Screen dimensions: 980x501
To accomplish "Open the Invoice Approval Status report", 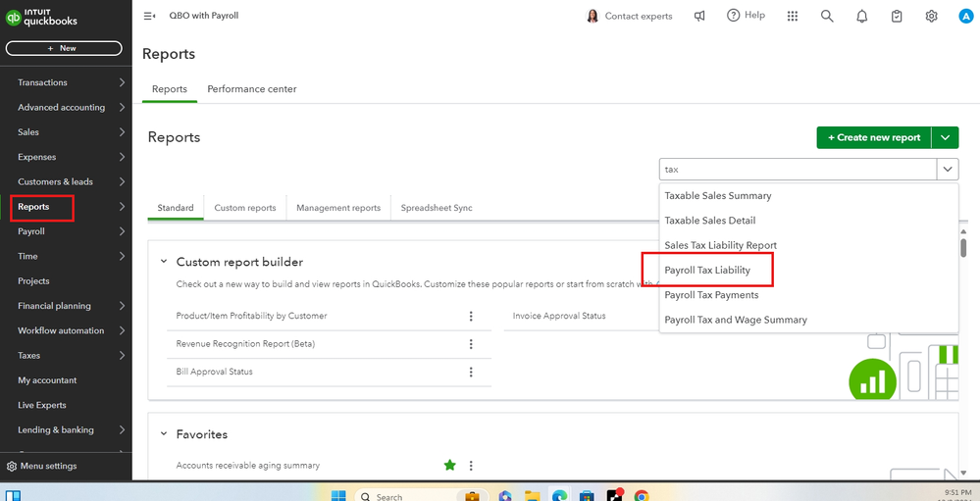I will click(x=559, y=316).
